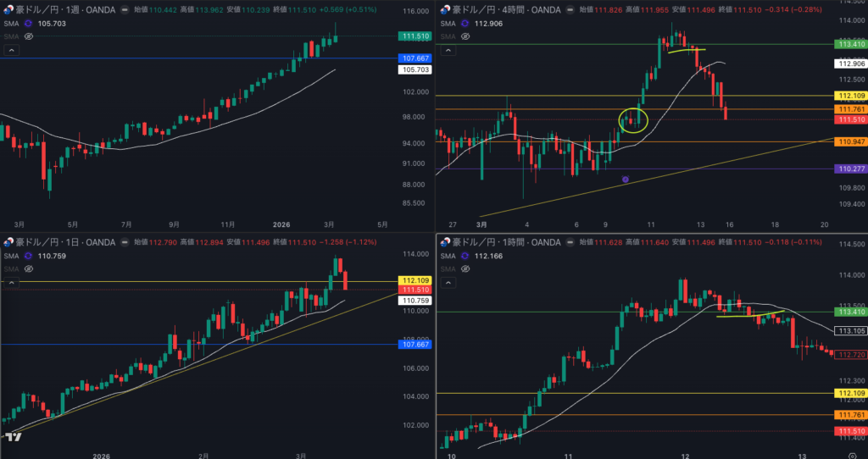868x459 pixels.
Task: Show the hidden SMA on the 1日 chart
Action: [x=29, y=269]
